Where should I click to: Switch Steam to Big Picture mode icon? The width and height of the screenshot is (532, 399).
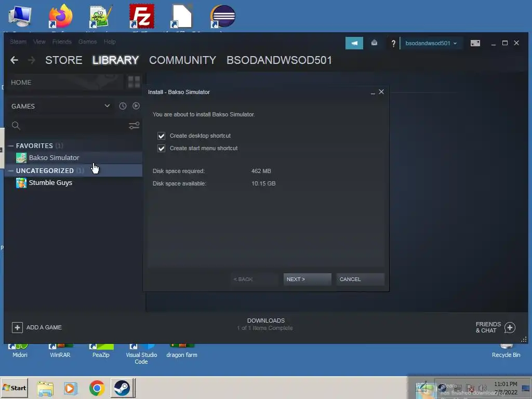(475, 43)
